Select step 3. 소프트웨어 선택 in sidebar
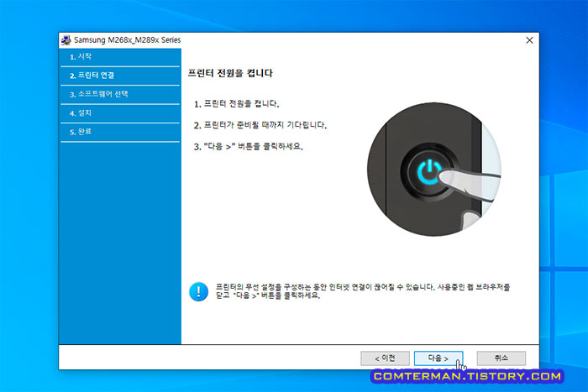The height and width of the screenshot is (392, 588). (120, 95)
